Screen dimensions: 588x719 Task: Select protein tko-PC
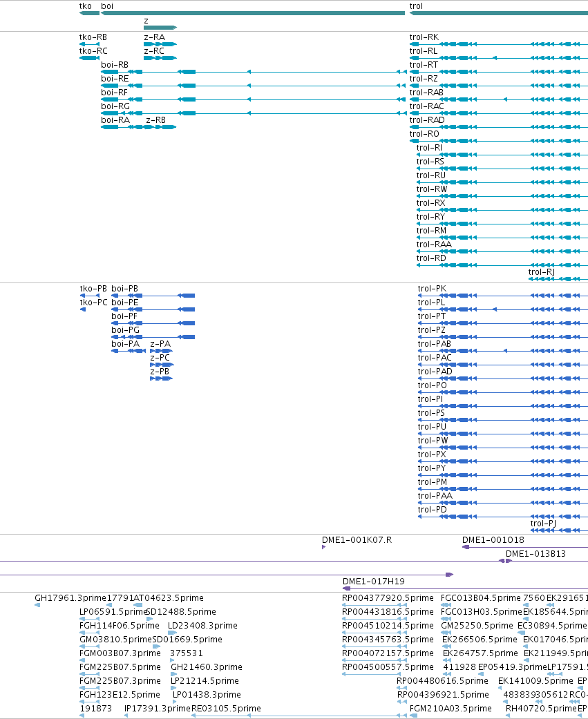click(93, 303)
